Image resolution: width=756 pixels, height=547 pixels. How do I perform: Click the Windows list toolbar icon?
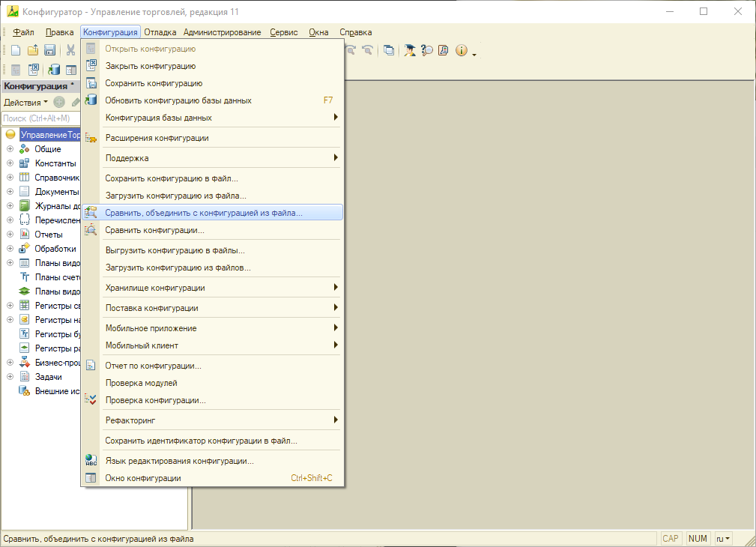(389, 50)
